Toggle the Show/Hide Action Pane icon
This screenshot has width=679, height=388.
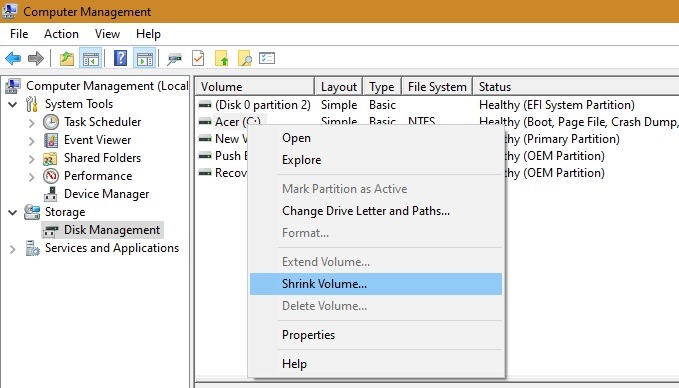click(145, 58)
